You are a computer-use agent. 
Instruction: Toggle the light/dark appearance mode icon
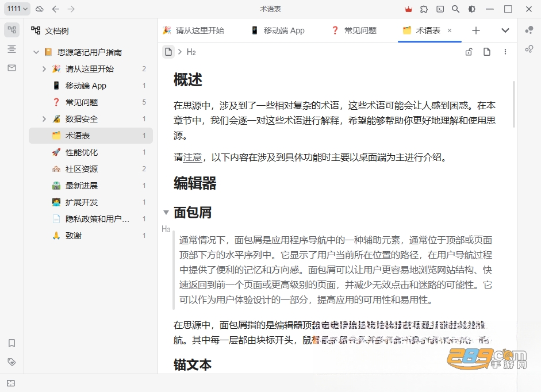[471, 9]
